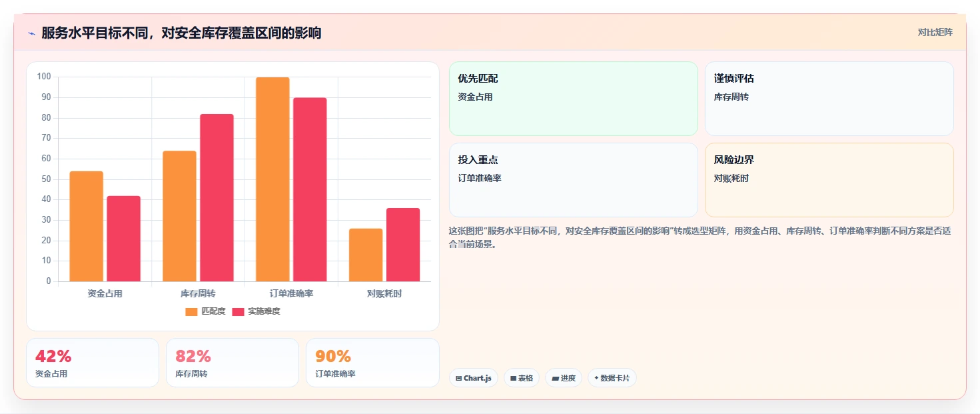Click the 资金占用 x-axis label
This screenshot has height=414, width=980.
[x=105, y=293]
